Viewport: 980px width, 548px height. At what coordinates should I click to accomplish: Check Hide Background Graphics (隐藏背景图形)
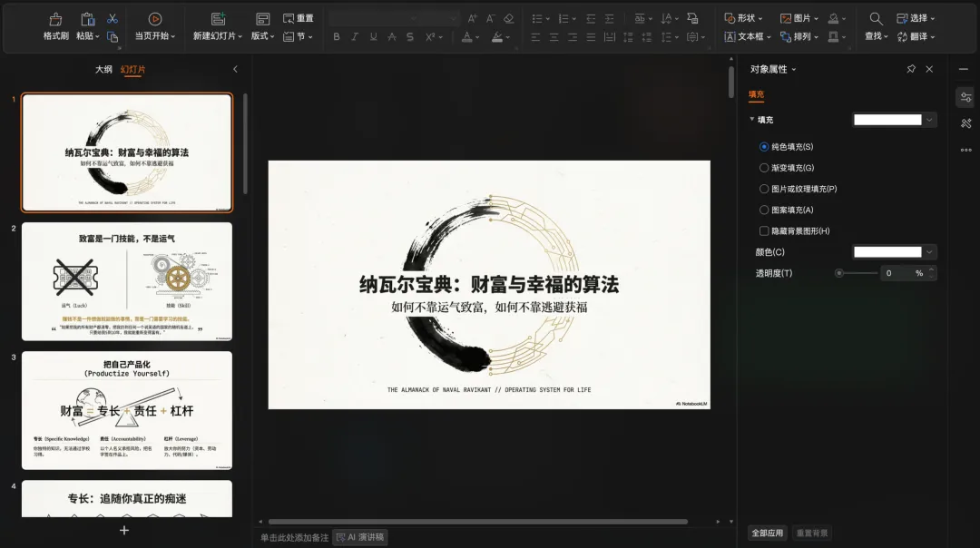(x=764, y=230)
